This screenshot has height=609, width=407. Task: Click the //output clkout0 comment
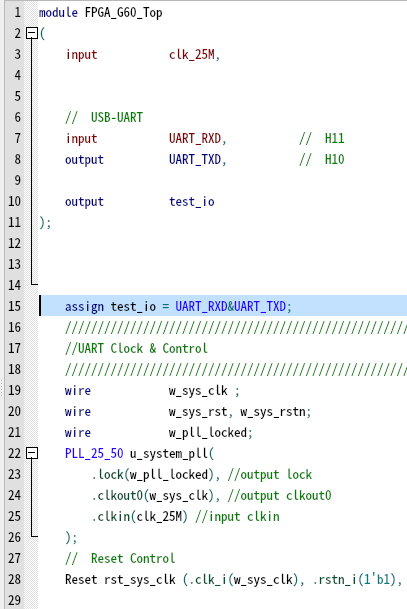pyautogui.click(x=280, y=495)
